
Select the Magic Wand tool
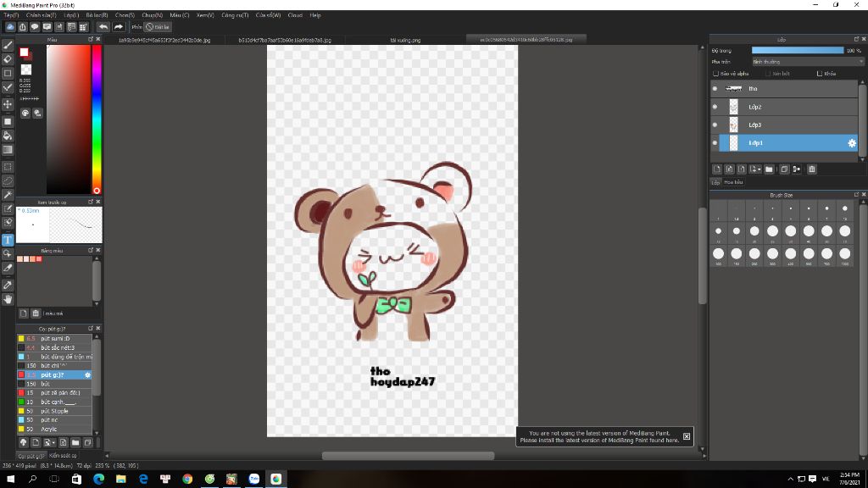(x=8, y=195)
